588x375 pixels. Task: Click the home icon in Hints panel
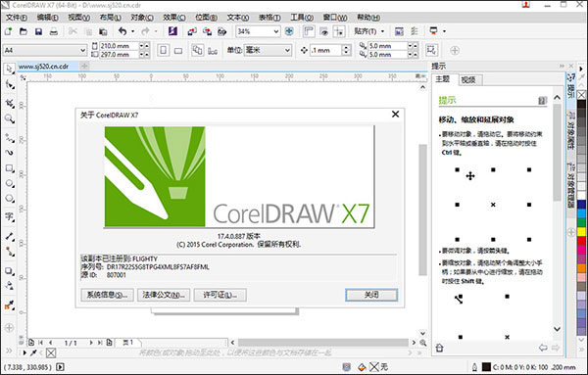(439, 348)
